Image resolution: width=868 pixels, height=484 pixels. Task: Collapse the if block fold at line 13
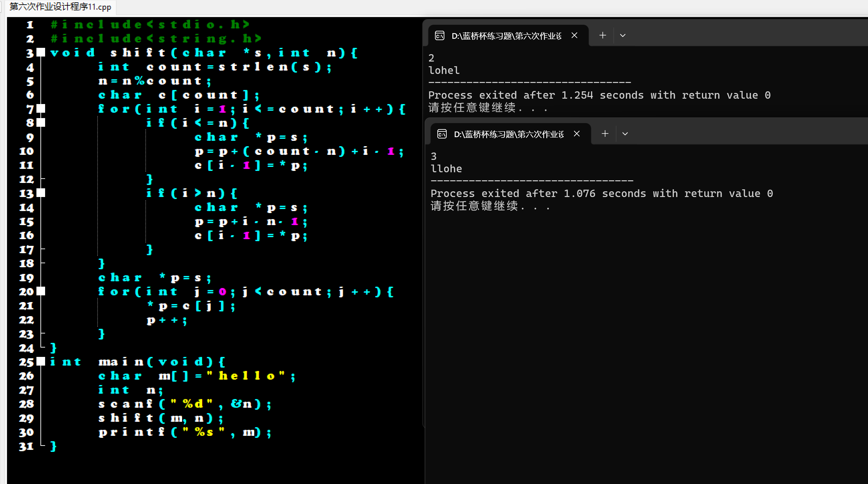click(x=41, y=193)
